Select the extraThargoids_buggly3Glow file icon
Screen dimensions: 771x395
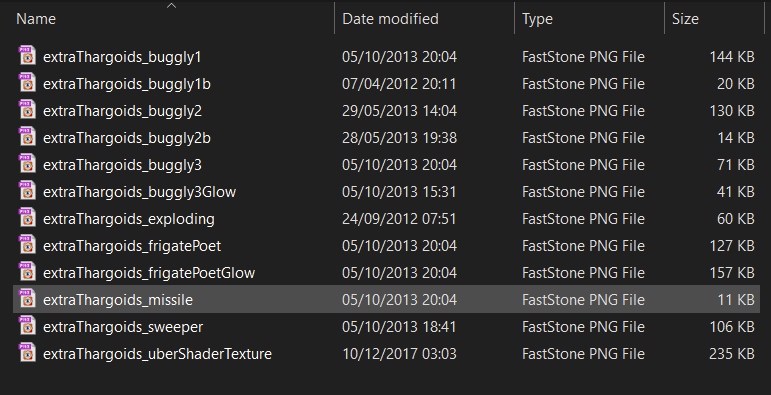click(x=28, y=190)
